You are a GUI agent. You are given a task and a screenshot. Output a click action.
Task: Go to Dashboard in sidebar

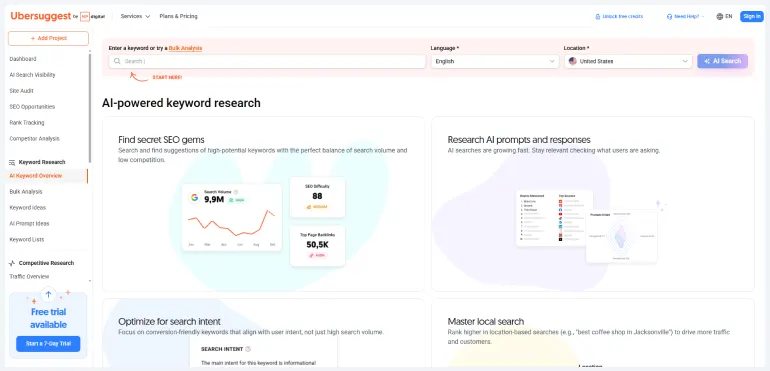(x=23, y=59)
